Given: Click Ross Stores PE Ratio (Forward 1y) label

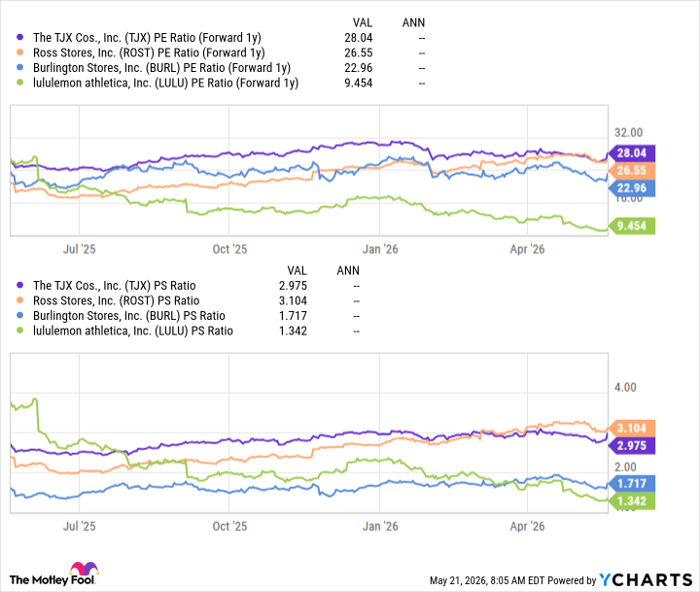Looking at the screenshot, I should [x=149, y=52].
